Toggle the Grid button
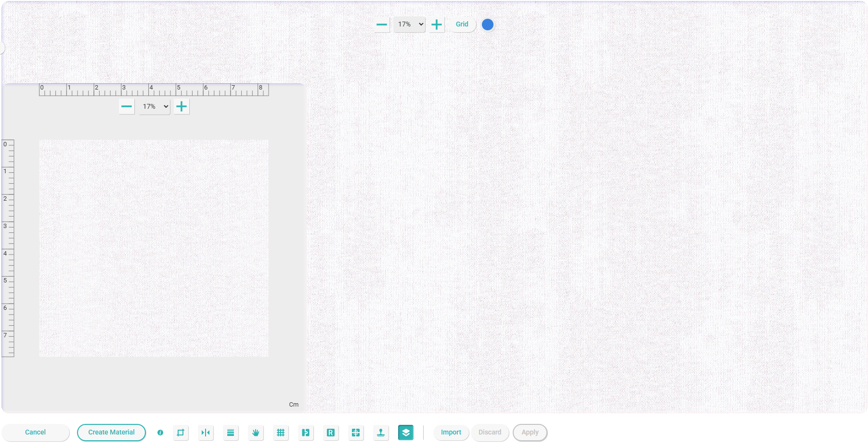This screenshot has width=868, height=447. tap(462, 25)
